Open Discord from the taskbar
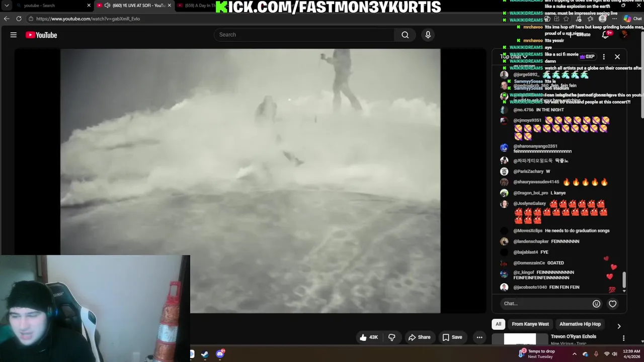Screen dimensions: 644x362 point(220,354)
